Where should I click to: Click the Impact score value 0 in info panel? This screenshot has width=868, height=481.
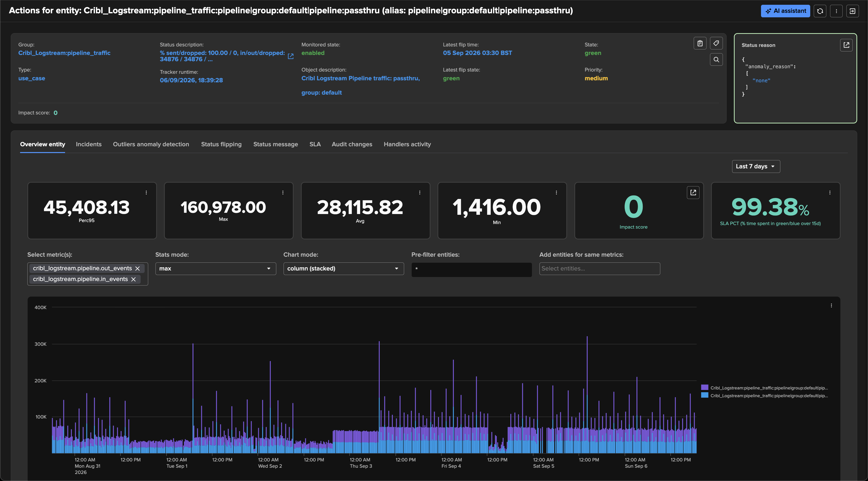56,113
